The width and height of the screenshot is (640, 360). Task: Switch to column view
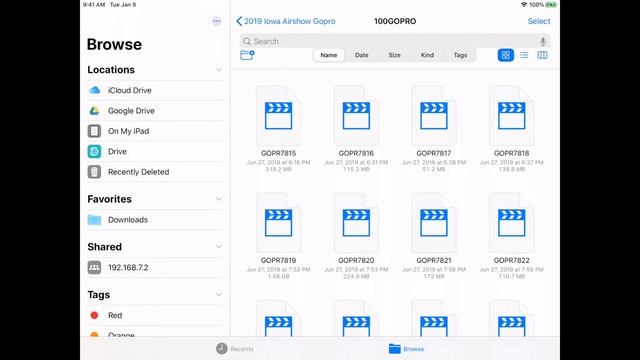tap(542, 55)
